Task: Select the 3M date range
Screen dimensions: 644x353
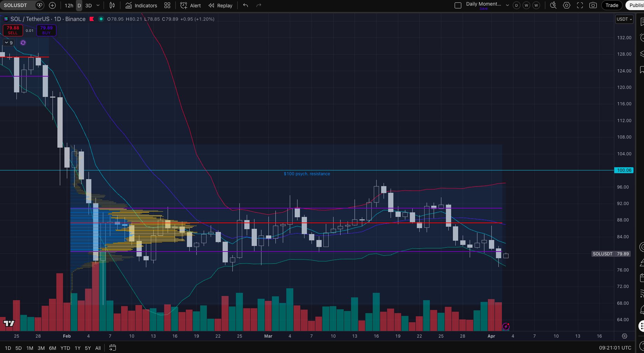Action: tap(41, 348)
